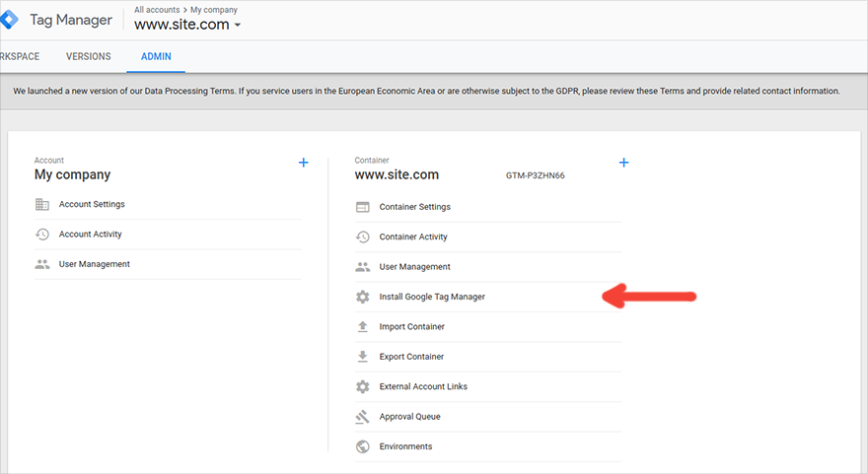The height and width of the screenshot is (474, 868).
Task: Click the My company account heading
Action: point(73,174)
